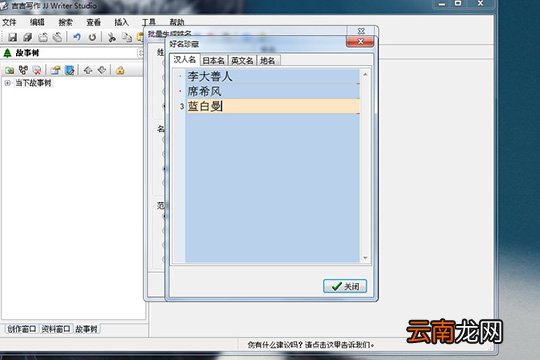Click the move node up arrow icon
The width and height of the screenshot is (540, 360).
point(88,70)
